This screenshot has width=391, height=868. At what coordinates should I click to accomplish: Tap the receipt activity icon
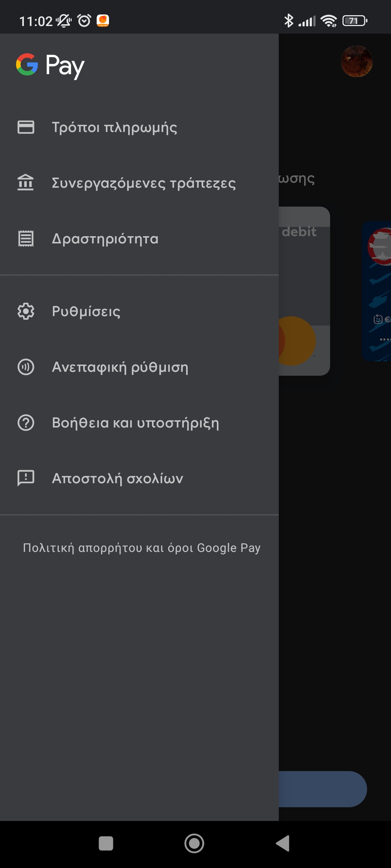tap(26, 239)
